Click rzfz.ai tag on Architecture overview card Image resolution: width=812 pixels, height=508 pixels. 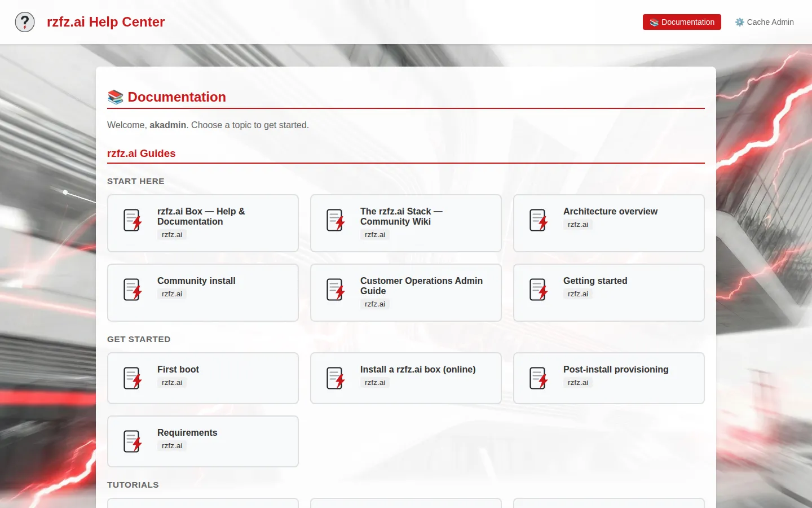click(578, 225)
